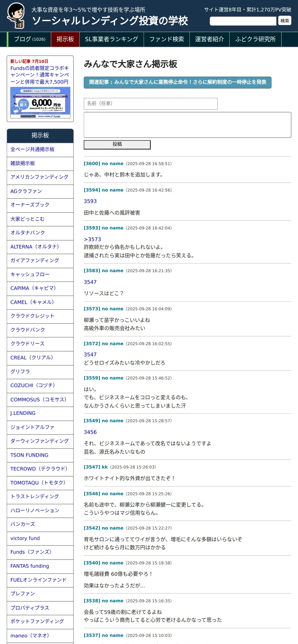Open アメリカンファンディング board
Viewport: 298px width, 644px height.
pos(40,177)
